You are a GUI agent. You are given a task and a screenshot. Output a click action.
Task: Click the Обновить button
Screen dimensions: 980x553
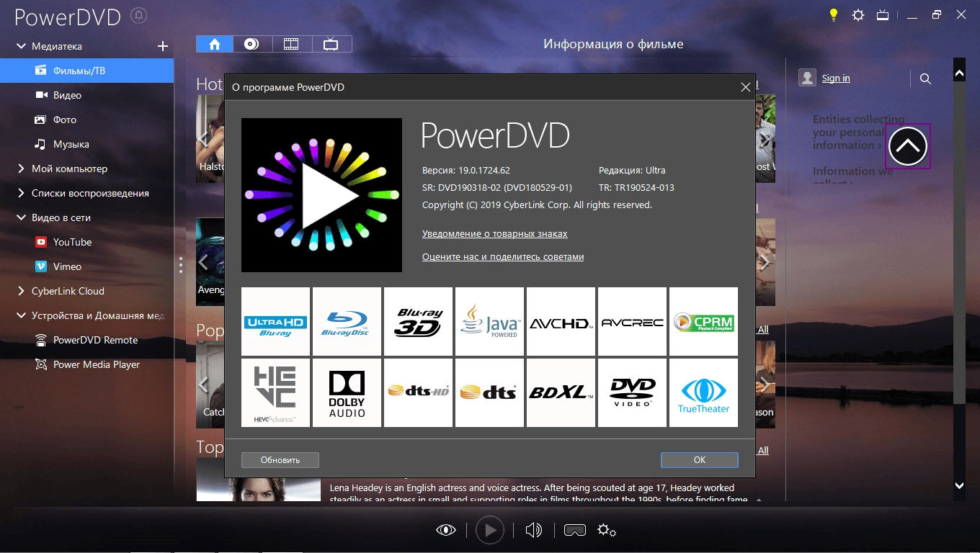coord(280,459)
